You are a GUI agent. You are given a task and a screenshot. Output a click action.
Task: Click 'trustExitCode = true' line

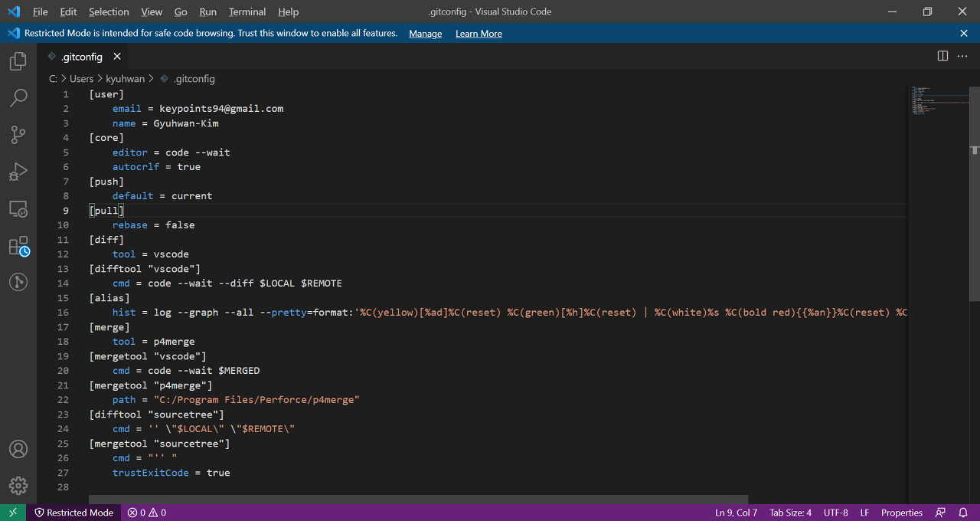(171, 472)
